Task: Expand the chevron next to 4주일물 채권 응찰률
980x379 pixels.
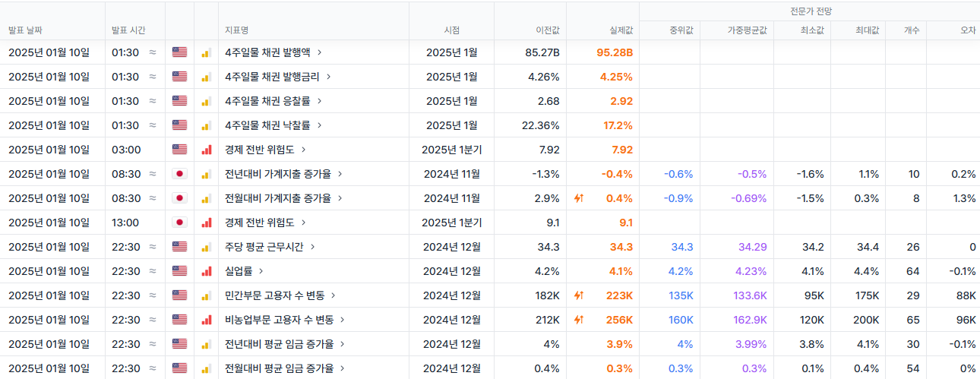Action: pos(320,101)
